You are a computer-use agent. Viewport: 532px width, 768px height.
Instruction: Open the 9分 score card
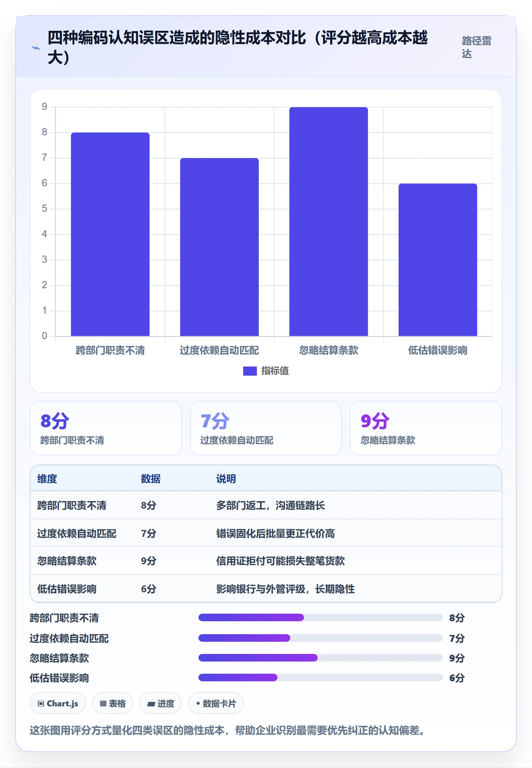tap(426, 428)
